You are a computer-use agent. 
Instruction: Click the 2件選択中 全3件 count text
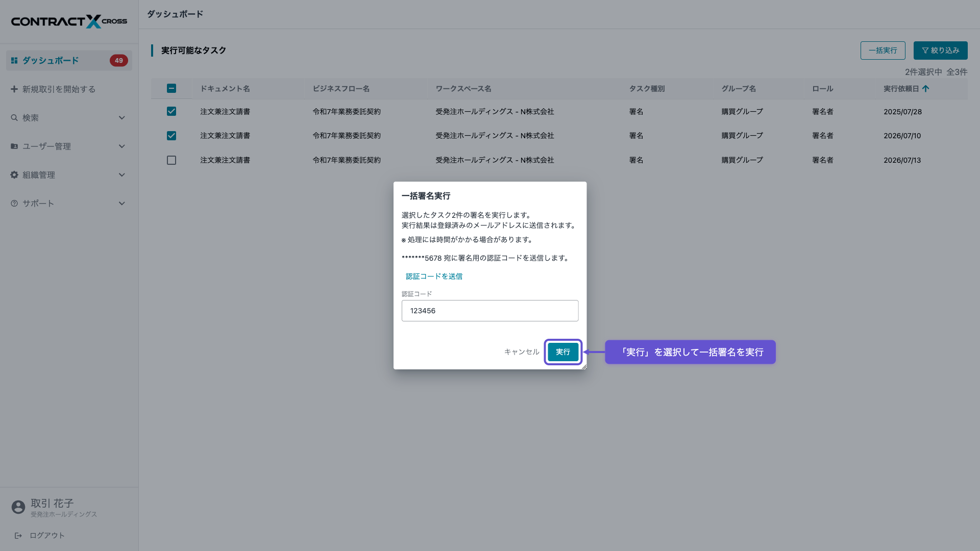(936, 72)
